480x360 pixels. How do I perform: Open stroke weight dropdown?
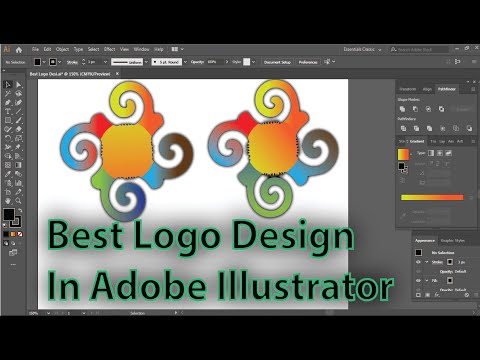coord(105,62)
